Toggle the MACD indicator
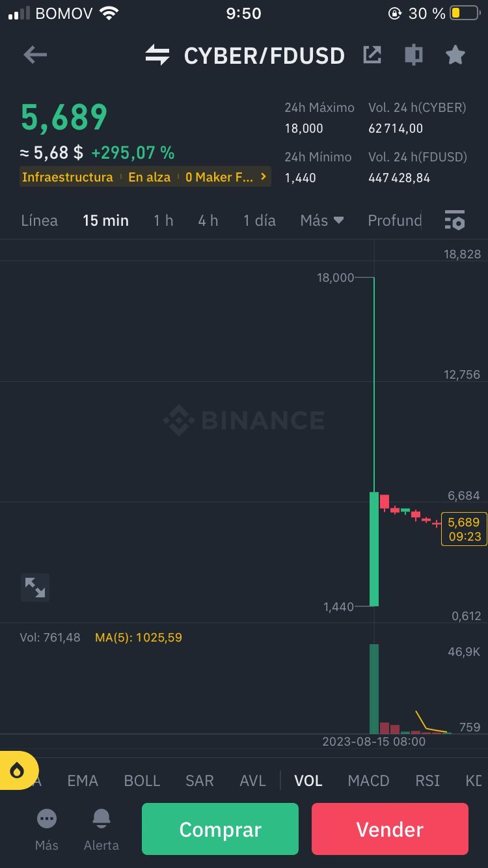Screen dimensions: 488x868 pos(368,780)
